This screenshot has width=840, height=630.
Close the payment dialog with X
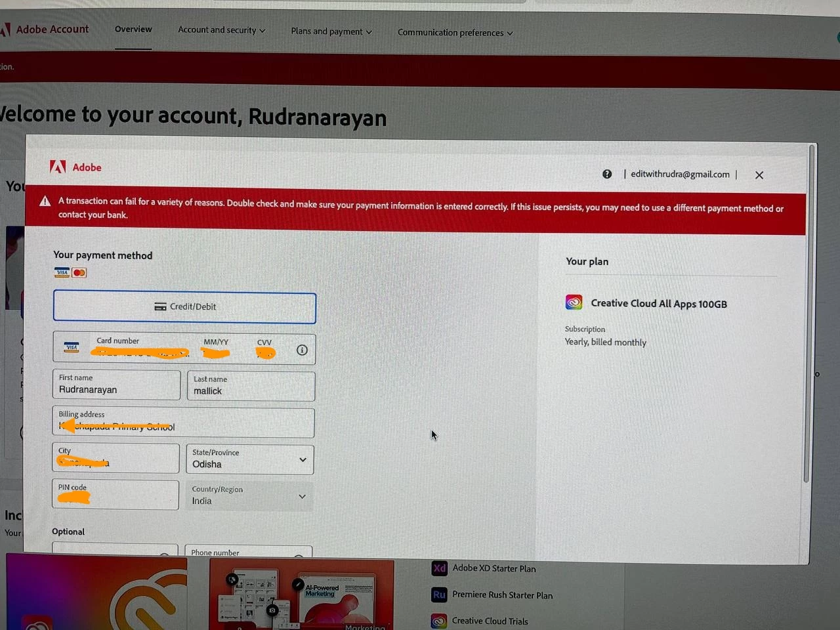point(759,175)
